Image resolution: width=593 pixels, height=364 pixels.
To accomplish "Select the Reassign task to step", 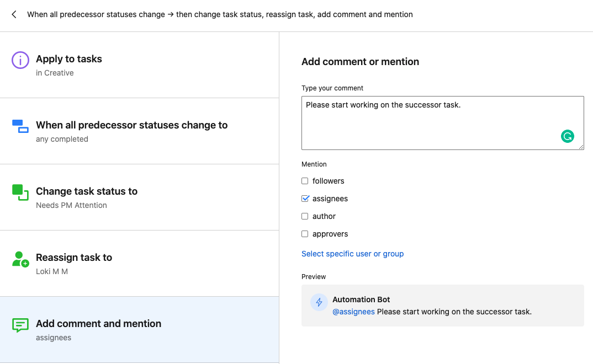I will tap(139, 264).
